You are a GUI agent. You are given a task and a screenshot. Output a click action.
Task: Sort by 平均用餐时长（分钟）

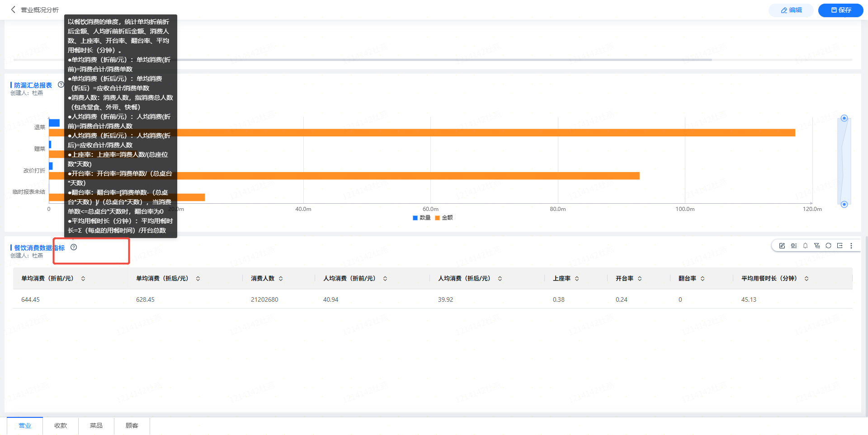click(807, 279)
